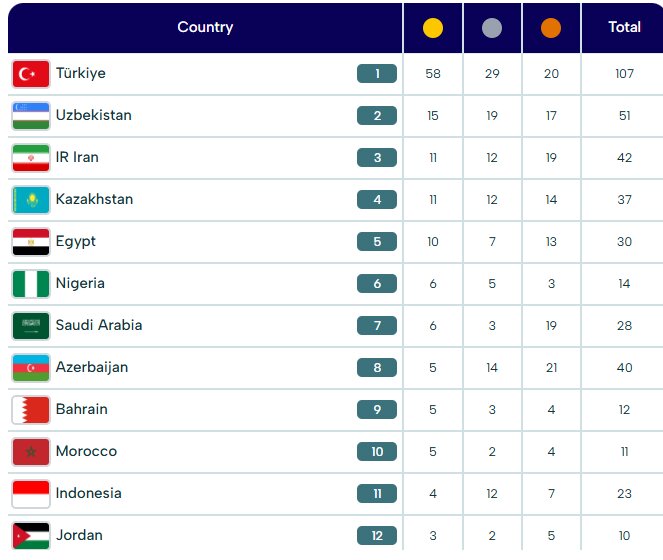Click the Türkiye flag icon
Viewport: 663px width, 560px height.
[x=30, y=74]
